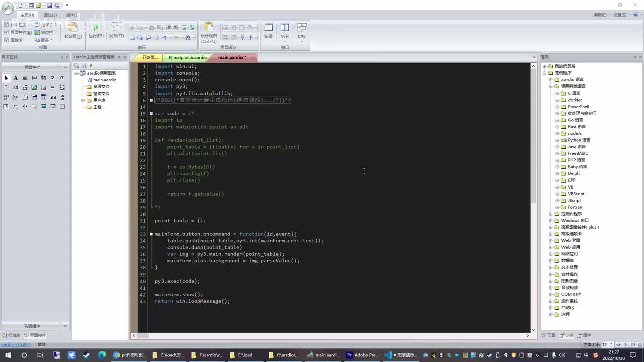This screenshot has width=644, height=362.
Task: Open Adobe Premiere from the taskbar
Action: click(x=362, y=355)
